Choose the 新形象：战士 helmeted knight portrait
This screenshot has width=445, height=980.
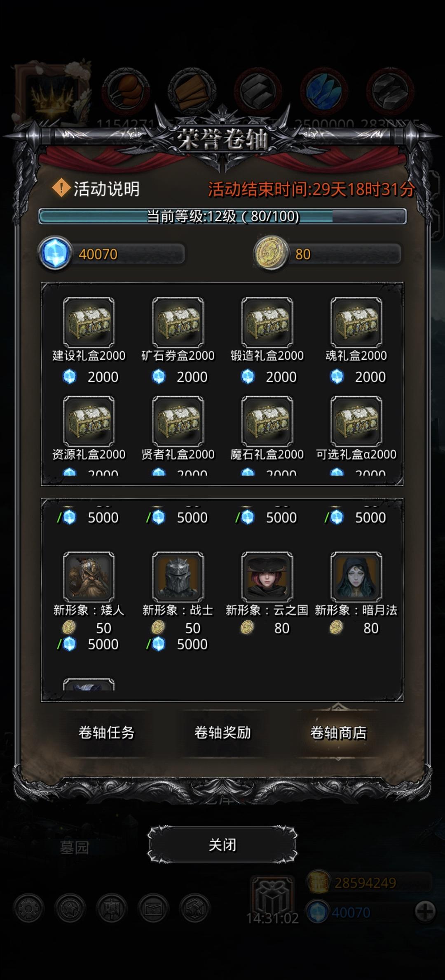[178, 577]
